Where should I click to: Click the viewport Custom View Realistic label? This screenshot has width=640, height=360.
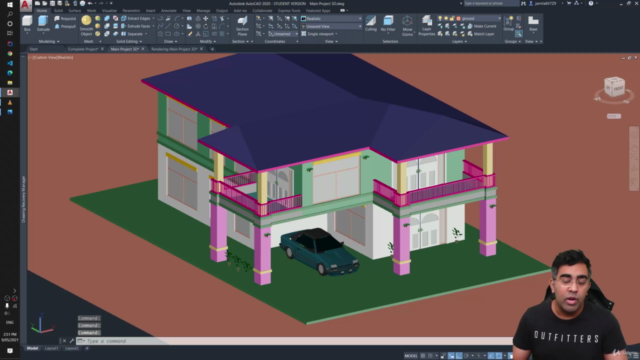[x=51, y=58]
